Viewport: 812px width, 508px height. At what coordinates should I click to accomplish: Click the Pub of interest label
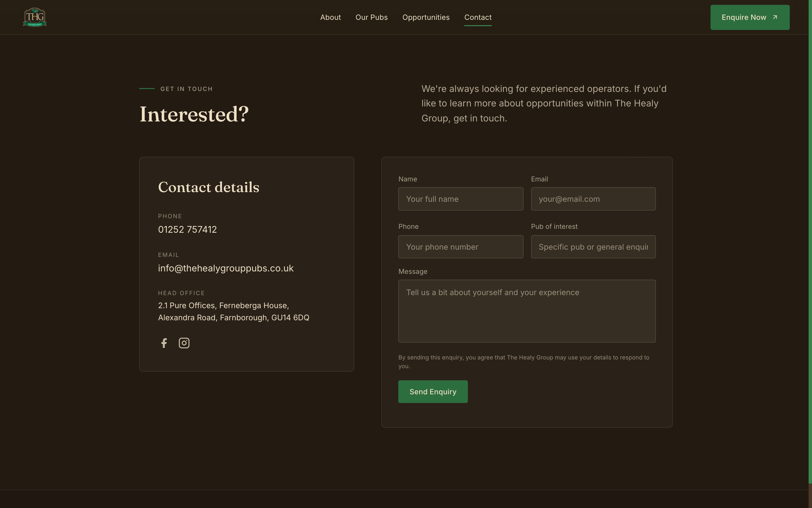click(x=554, y=226)
